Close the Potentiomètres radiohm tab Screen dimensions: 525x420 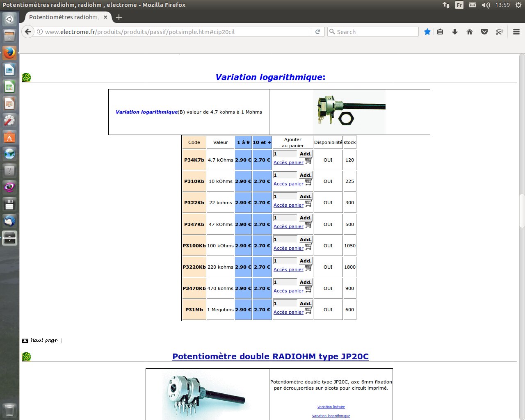click(x=105, y=17)
